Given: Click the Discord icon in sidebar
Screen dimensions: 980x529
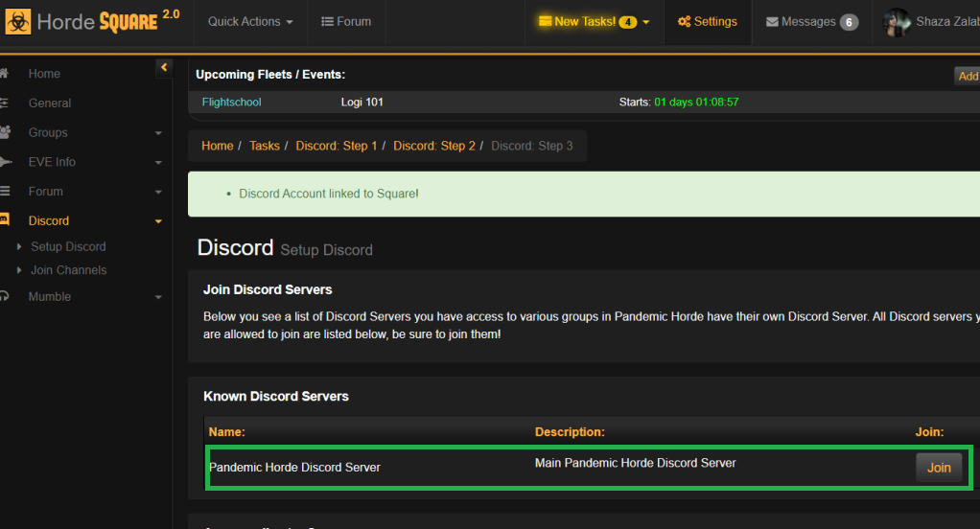Looking at the screenshot, I should [x=5, y=219].
